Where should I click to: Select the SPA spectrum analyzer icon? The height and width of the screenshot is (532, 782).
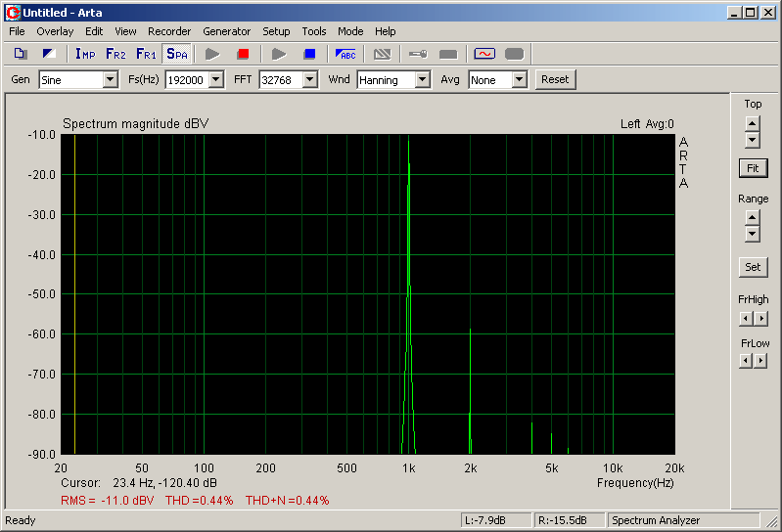click(x=176, y=54)
